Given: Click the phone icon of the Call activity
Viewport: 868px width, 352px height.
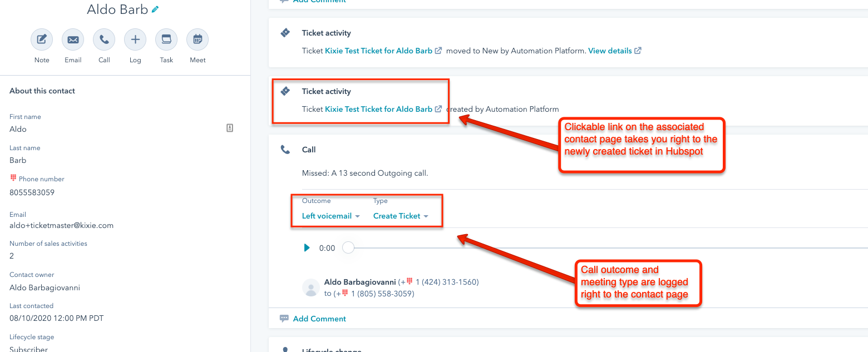Looking at the screenshot, I should [x=285, y=150].
